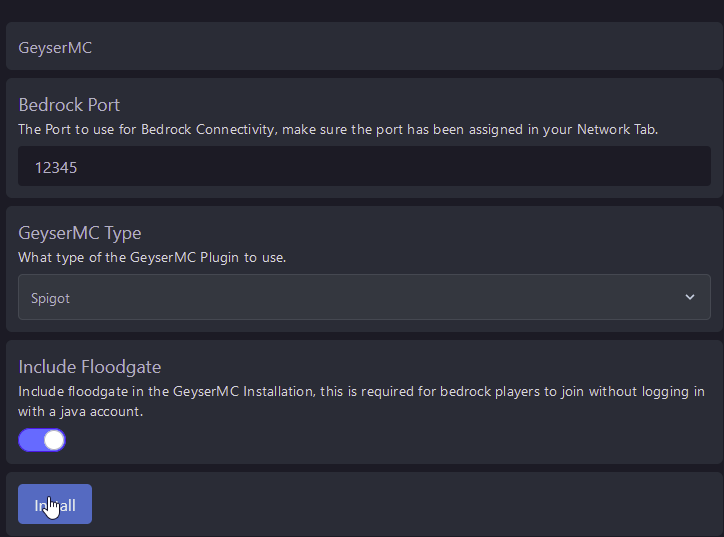724x537 pixels.
Task: Click the GeyserMC header title
Action: 55,47
